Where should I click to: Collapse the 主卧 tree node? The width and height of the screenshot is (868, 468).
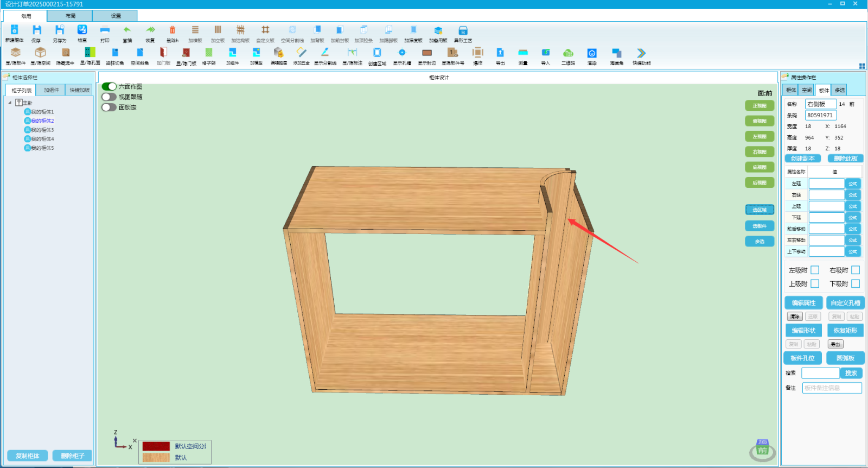[10, 103]
